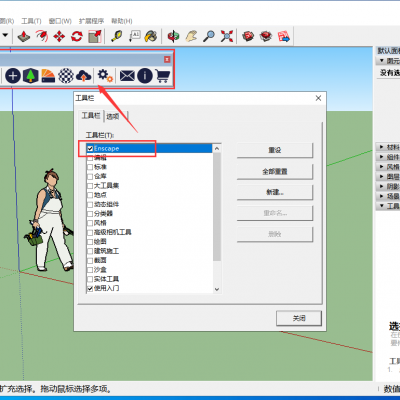The height and width of the screenshot is (400, 400).
Task: Activate the Zoom magnifier tool
Action: point(209,36)
